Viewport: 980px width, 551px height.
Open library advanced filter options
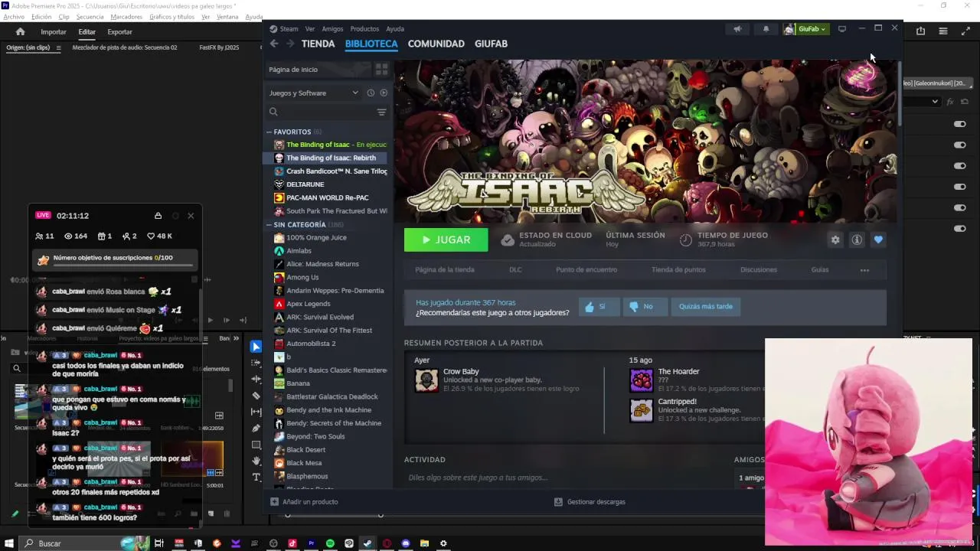pyautogui.click(x=381, y=112)
